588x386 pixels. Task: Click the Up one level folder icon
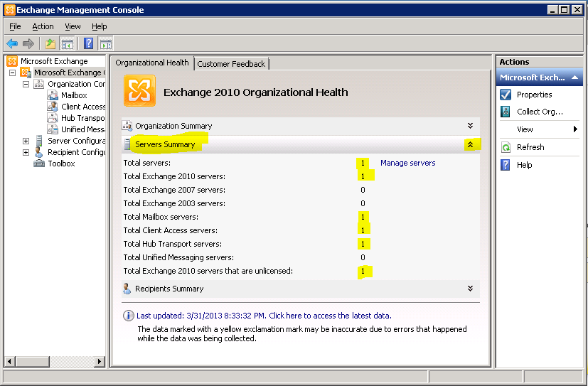(50, 43)
